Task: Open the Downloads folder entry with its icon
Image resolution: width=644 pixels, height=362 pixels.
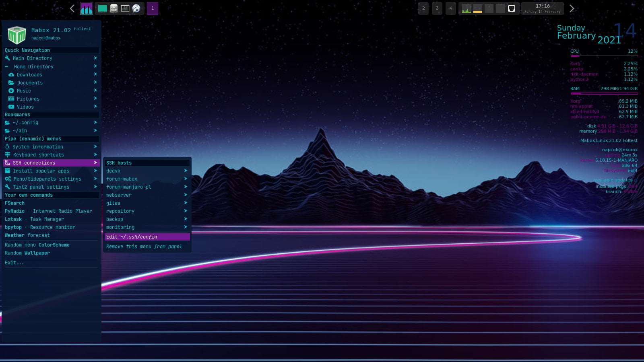Action: pos(29,74)
